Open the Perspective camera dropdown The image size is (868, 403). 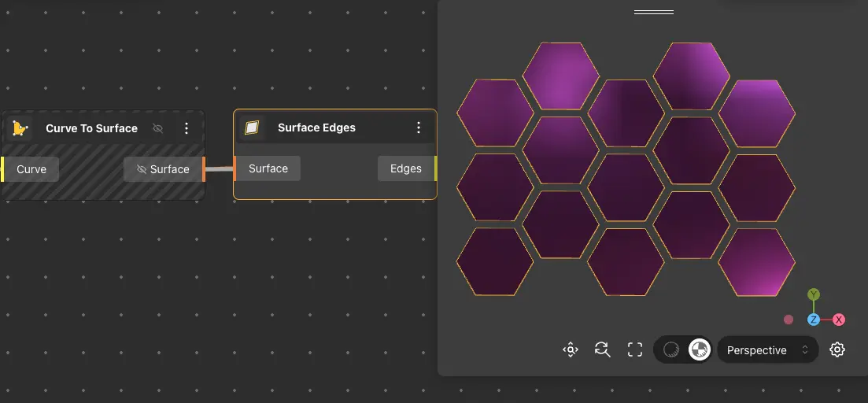pyautogui.click(x=767, y=350)
